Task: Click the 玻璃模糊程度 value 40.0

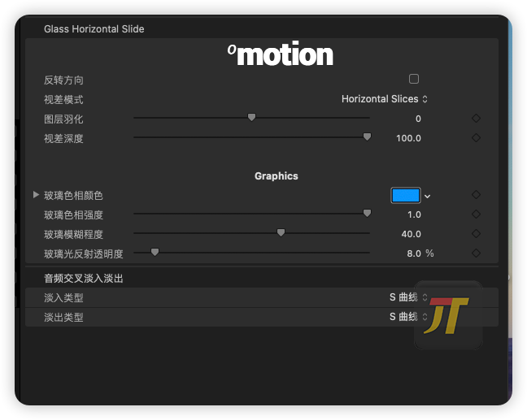Action: click(411, 234)
